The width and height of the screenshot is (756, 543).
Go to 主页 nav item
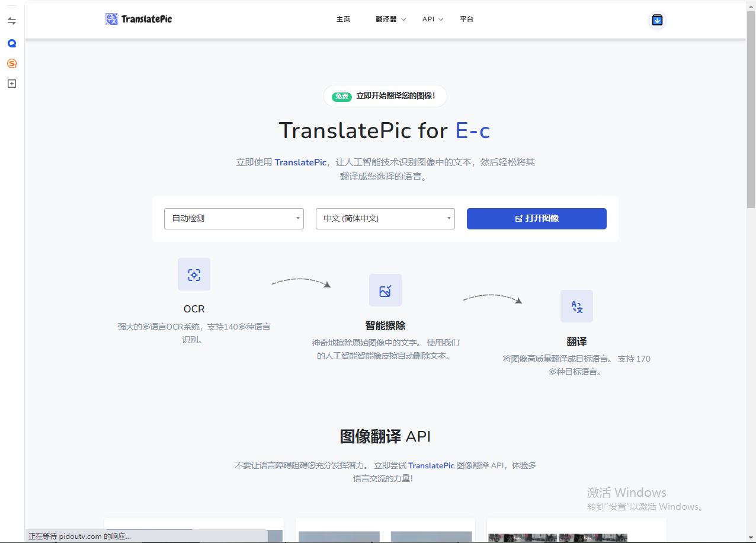(x=344, y=20)
